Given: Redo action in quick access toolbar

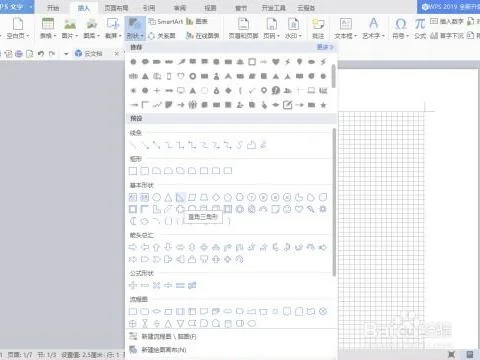Looking at the screenshot, I should click(52, 53).
